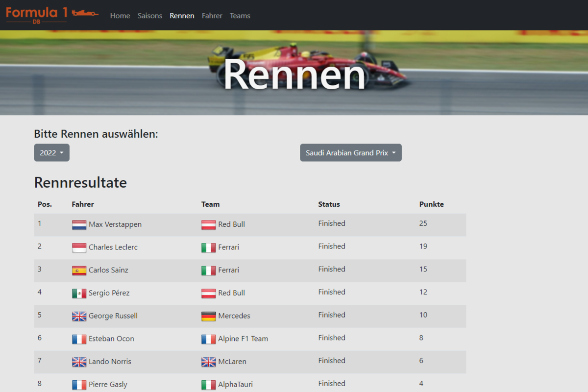This screenshot has height=392, width=588.
Task: Click the Netherlands flag beside Max Verstappen
Action: coord(79,225)
